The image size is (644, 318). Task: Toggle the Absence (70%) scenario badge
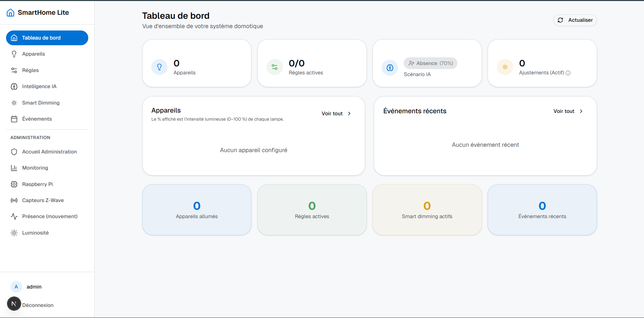[431, 63]
